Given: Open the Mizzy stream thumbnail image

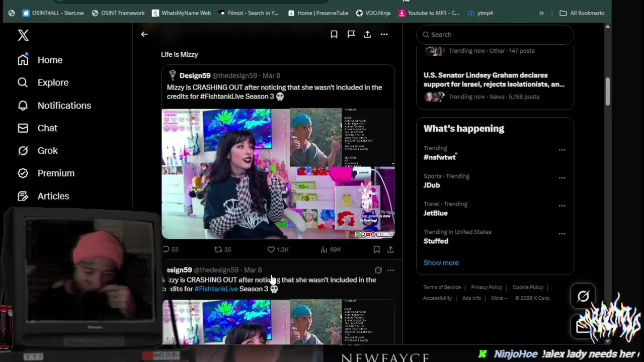Looking at the screenshot, I should tap(225, 173).
